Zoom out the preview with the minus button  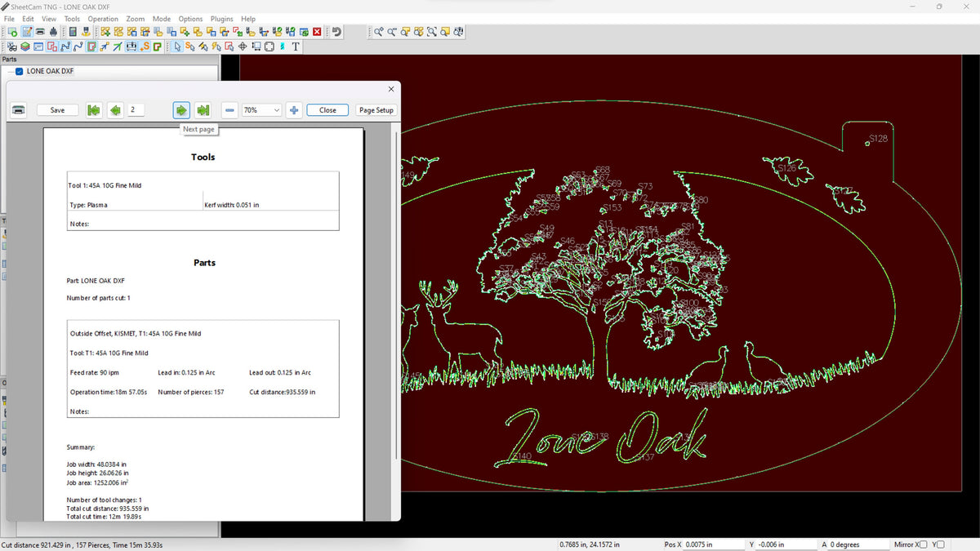point(230,109)
